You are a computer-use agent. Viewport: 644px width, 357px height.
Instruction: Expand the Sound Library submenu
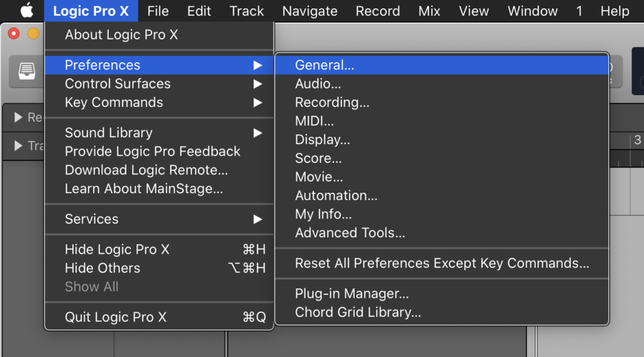[x=159, y=132]
